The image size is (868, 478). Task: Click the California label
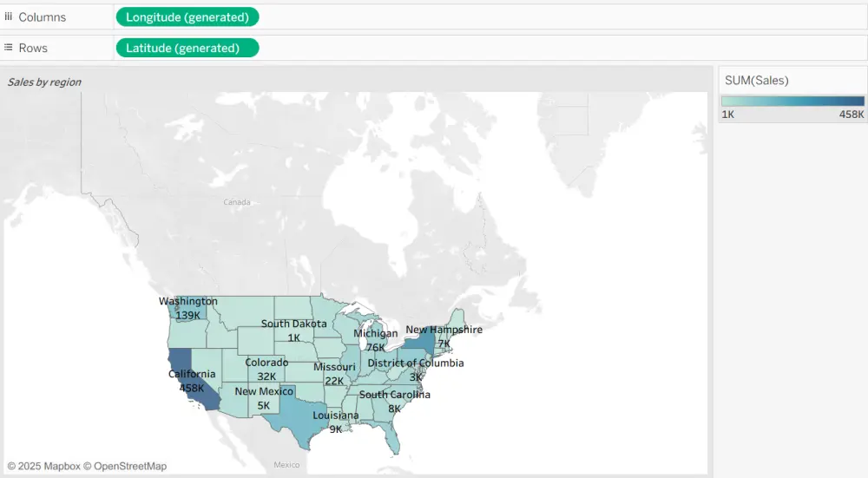(x=192, y=374)
